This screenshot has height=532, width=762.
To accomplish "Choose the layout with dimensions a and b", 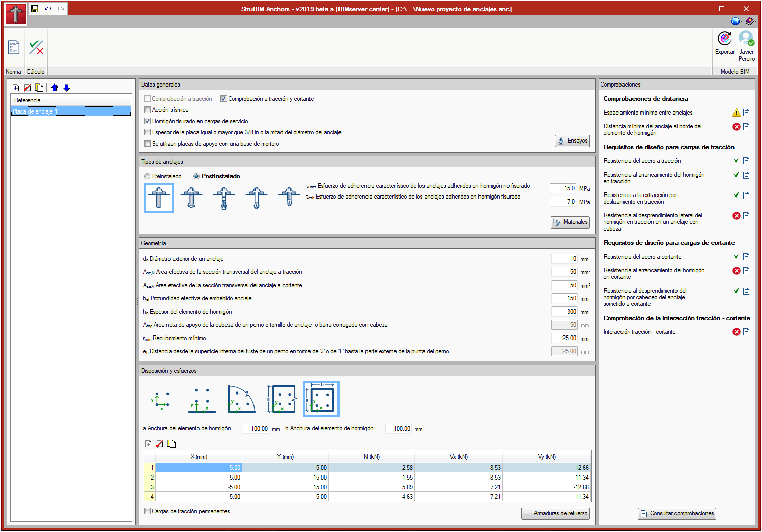I will point(321,399).
